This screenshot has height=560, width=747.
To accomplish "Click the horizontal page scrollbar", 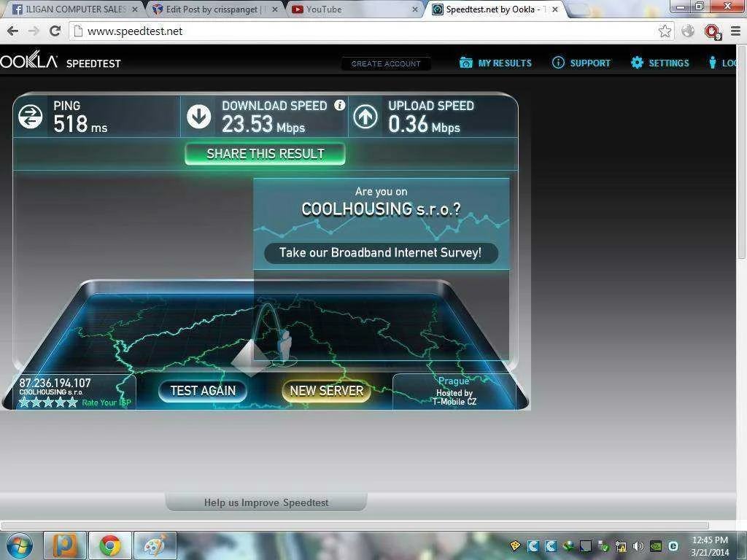I will pyautogui.click(x=355, y=526).
